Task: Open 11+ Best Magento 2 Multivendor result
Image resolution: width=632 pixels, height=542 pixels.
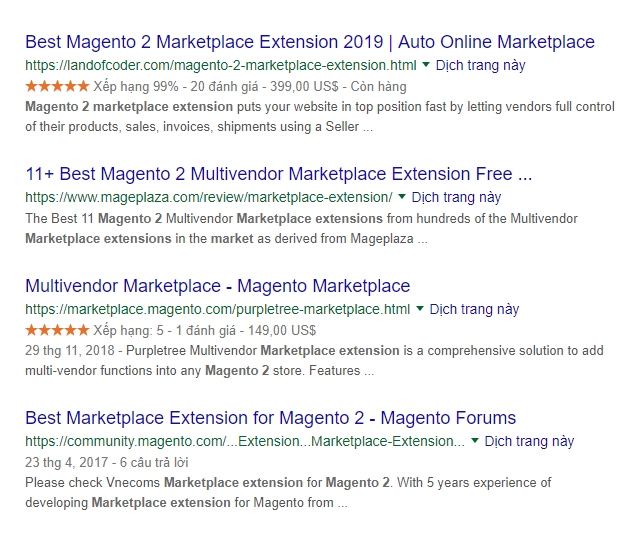Action: (278, 174)
